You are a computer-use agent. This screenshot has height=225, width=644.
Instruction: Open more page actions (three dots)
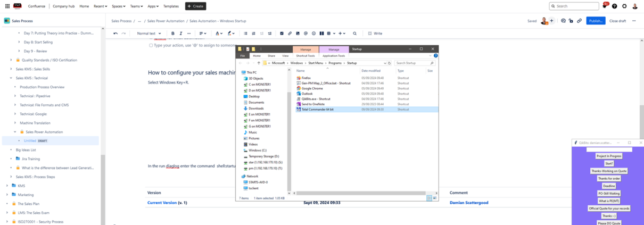[x=635, y=21]
